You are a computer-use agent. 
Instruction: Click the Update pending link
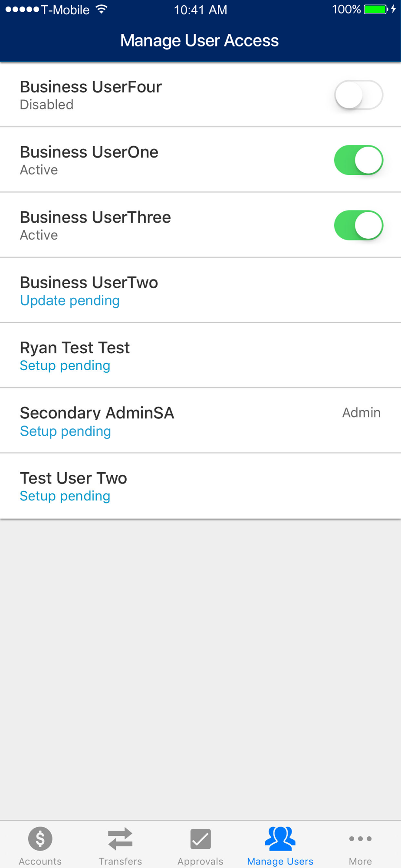(x=70, y=300)
